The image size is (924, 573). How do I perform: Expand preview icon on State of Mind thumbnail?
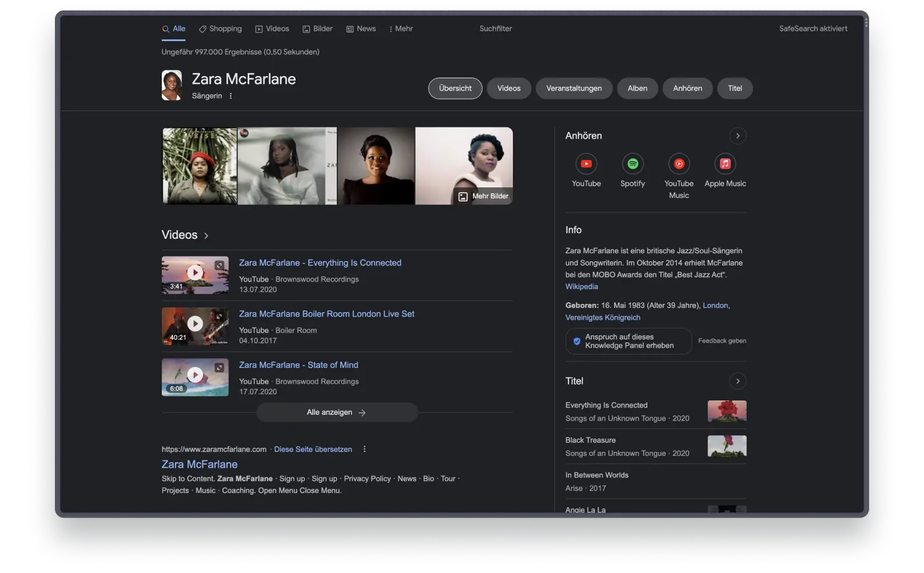(219, 367)
